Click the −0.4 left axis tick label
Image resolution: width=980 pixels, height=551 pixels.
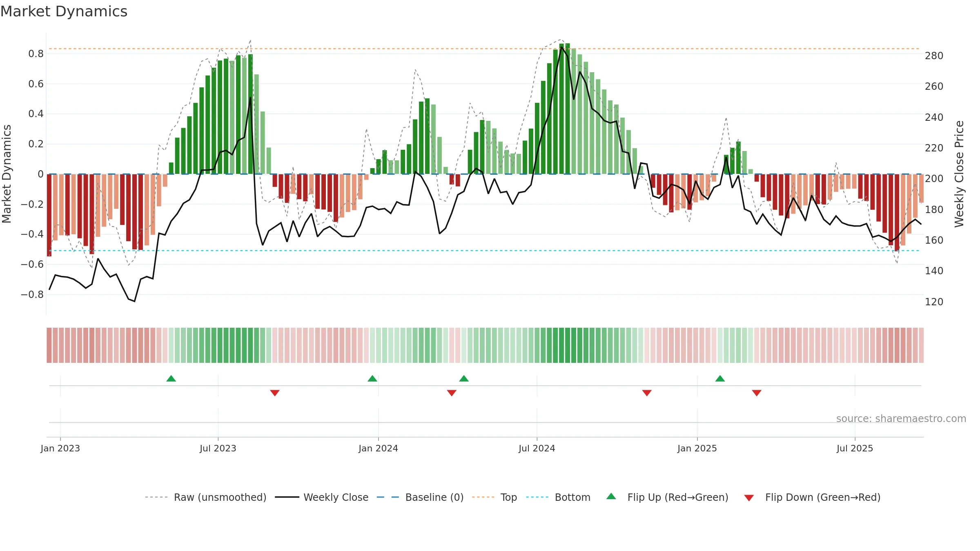32,234
